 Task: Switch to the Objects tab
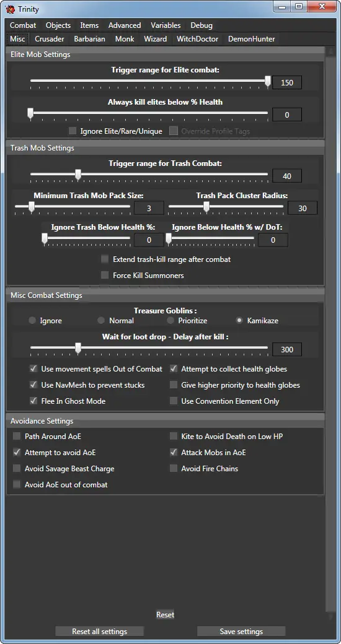[x=58, y=25]
